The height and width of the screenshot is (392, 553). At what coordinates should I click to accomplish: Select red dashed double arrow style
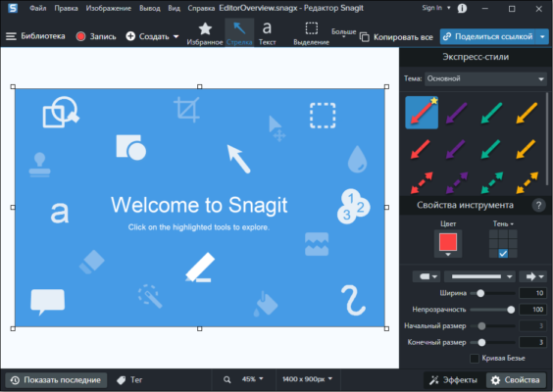(422, 182)
